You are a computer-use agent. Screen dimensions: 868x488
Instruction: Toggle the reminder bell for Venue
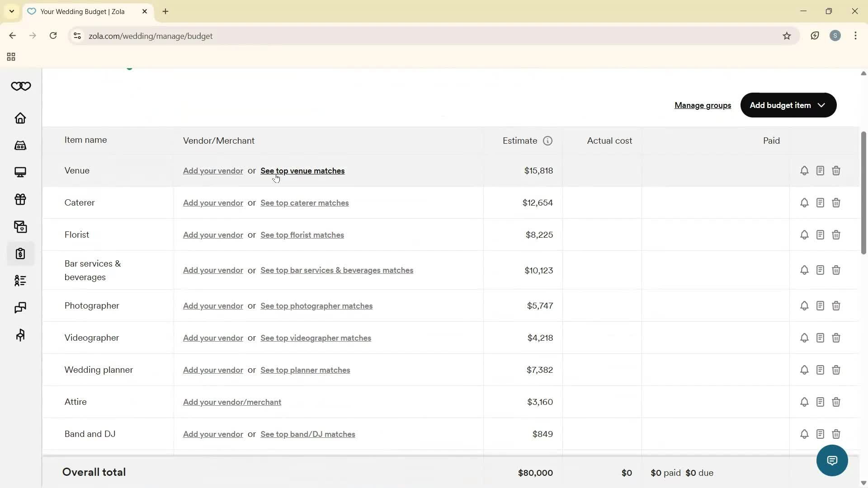[x=804, y=170]
